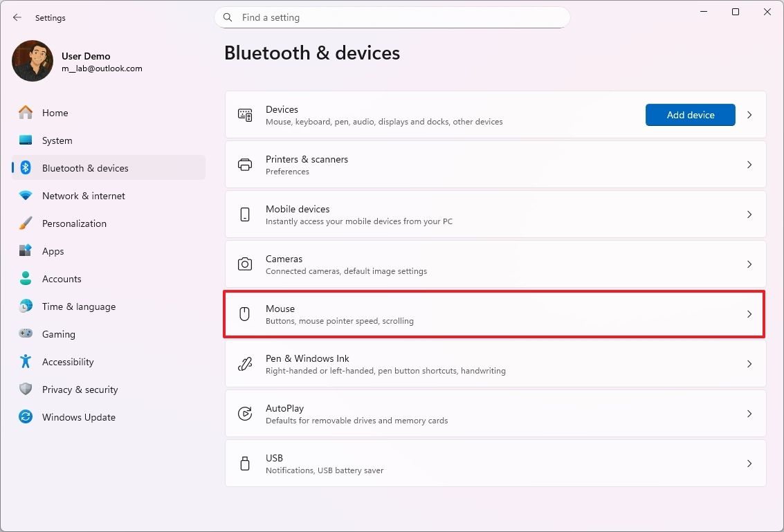Viewport: 784px width, 532px height.
Task: Click the Add device button
Action: (x=690, y=115)
